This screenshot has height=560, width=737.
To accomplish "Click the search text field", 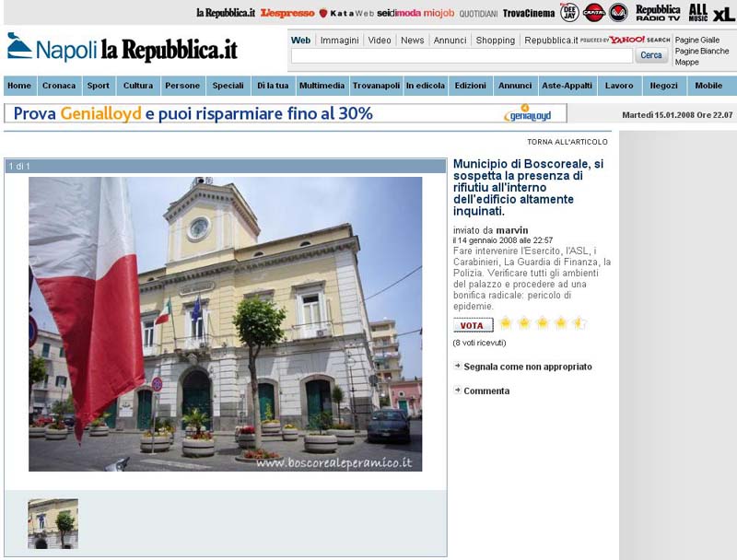I will coord(462,56).
